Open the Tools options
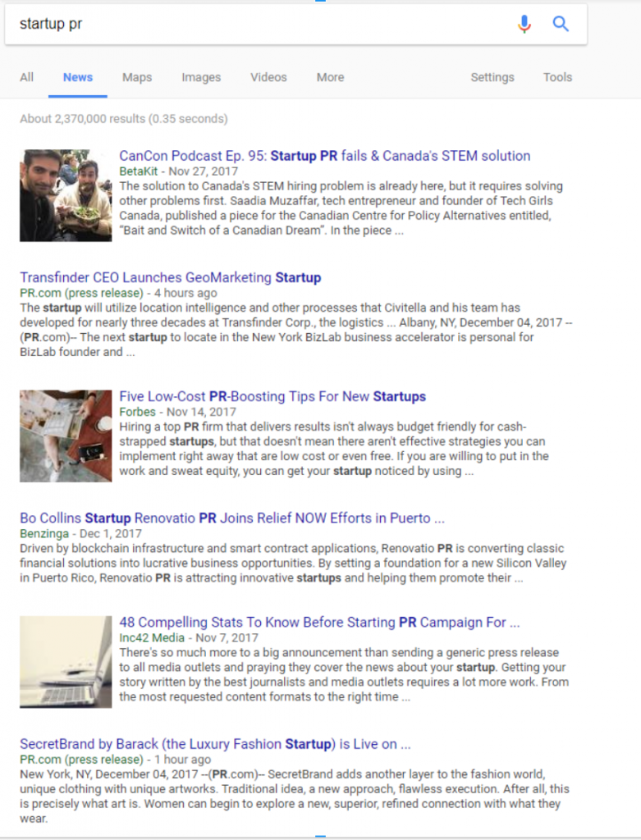The height and width of the screenshot is (840, 641). (x=557, y=77)
